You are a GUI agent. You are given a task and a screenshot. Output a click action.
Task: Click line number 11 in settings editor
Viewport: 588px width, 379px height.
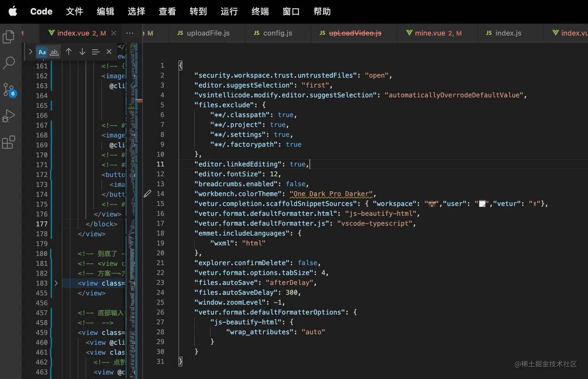click(x=160, y=164)
